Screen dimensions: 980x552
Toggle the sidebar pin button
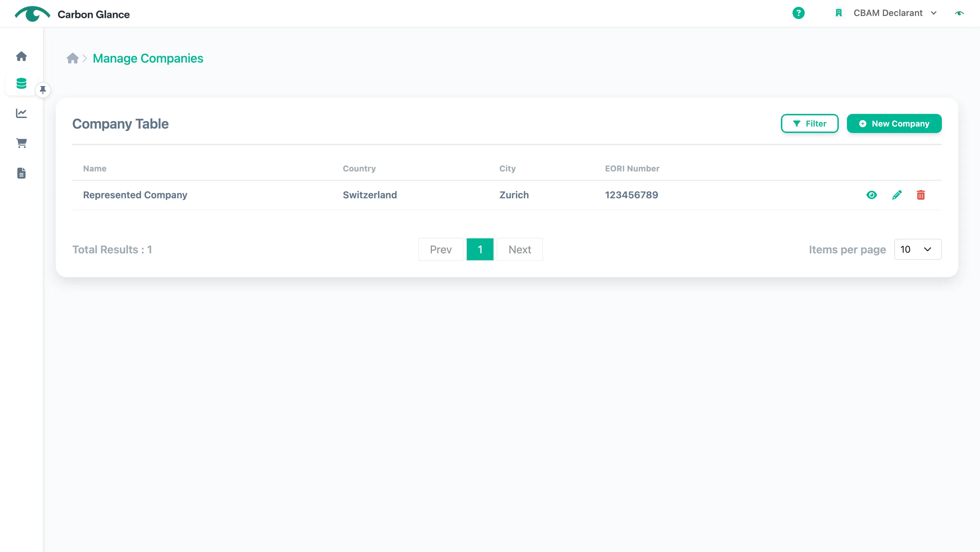click(43, 90)
